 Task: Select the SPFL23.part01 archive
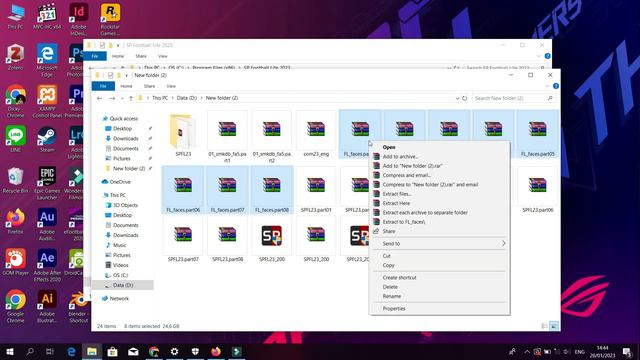pyautogui.click(x=316, y=190)
